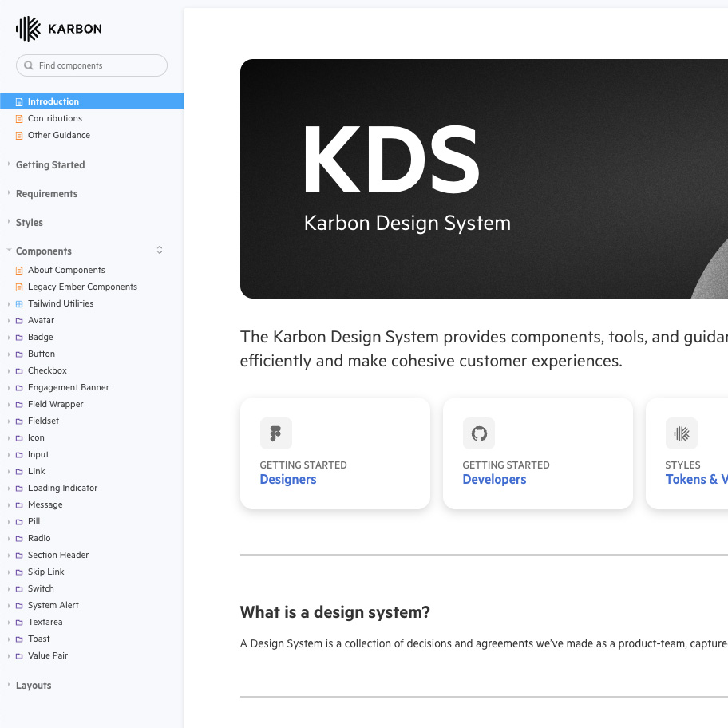728x728 pixels.
Task: Expand the Requirements section
Action: click(46, 194)
